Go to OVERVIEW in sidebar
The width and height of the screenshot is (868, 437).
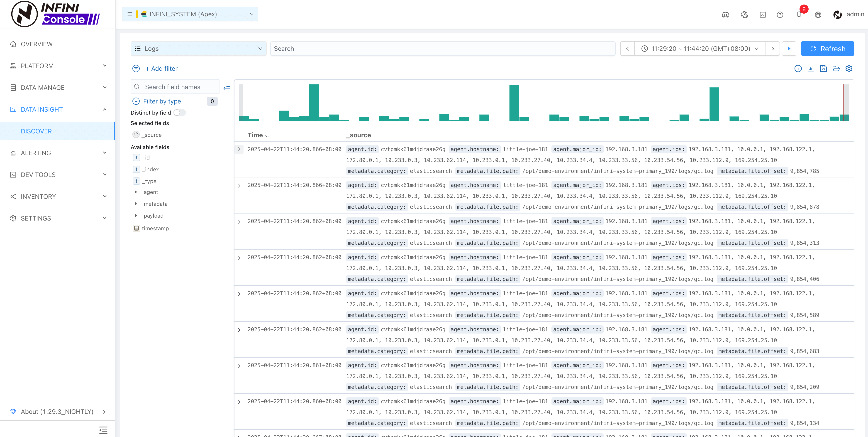coord(36,44)
